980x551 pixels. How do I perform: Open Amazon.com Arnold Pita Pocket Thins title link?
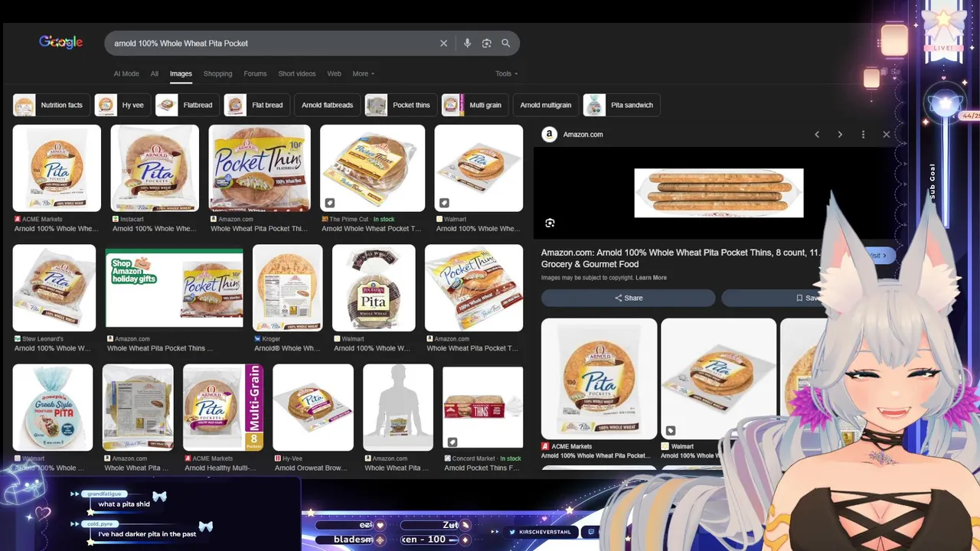[681, 258]
